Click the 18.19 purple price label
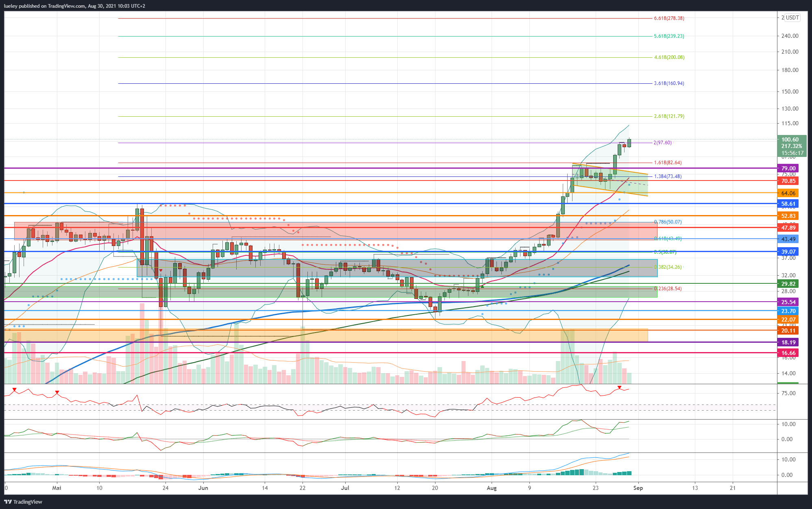This screenshot has width=812, height=509. pos(788,342)
